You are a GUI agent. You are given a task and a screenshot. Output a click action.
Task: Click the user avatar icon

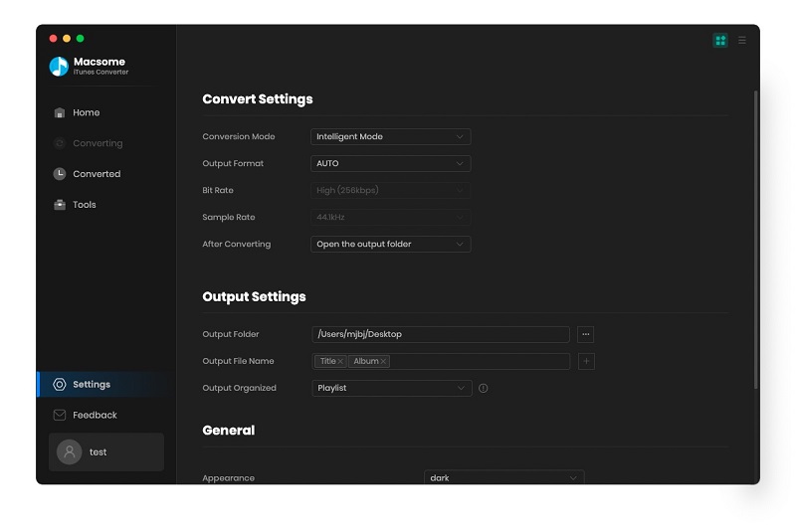(70, 451)
